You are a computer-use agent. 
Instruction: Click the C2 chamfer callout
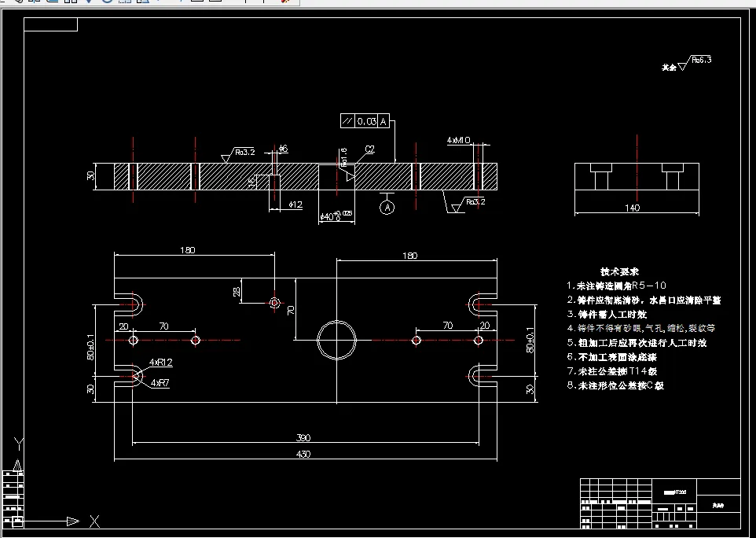(370, 149)
